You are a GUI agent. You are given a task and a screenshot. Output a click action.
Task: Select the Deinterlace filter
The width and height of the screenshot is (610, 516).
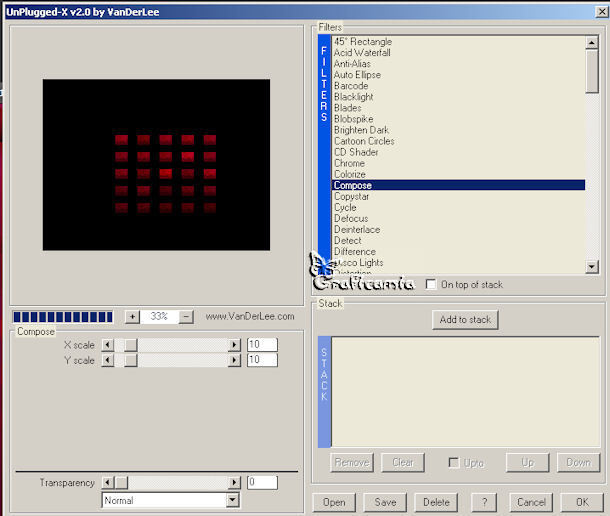(458, 230)
